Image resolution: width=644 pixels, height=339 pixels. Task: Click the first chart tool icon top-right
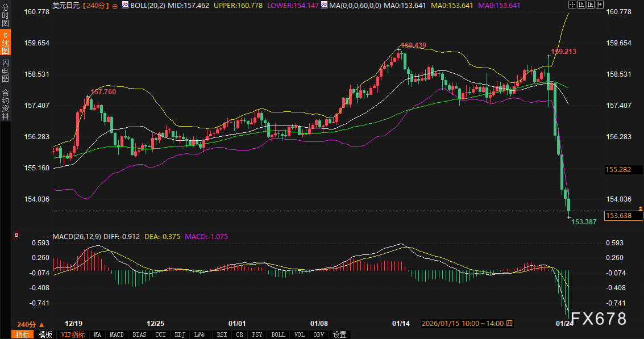[x=572, y=5]
